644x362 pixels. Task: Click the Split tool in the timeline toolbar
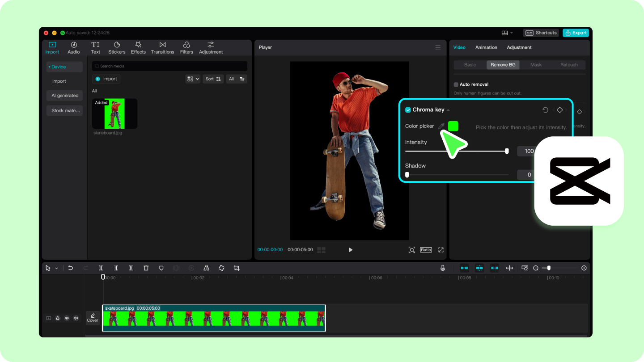point(101,268)
